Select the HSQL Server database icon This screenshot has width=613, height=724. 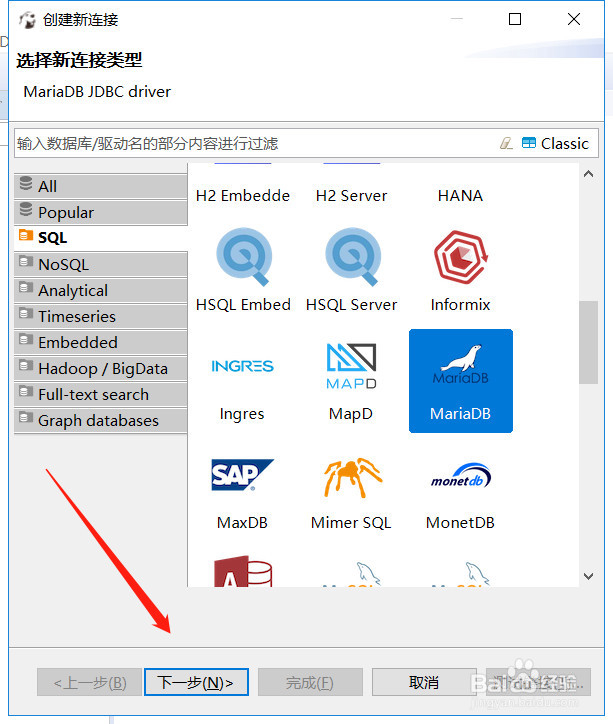pyautogui.click(x=353, y=256)
